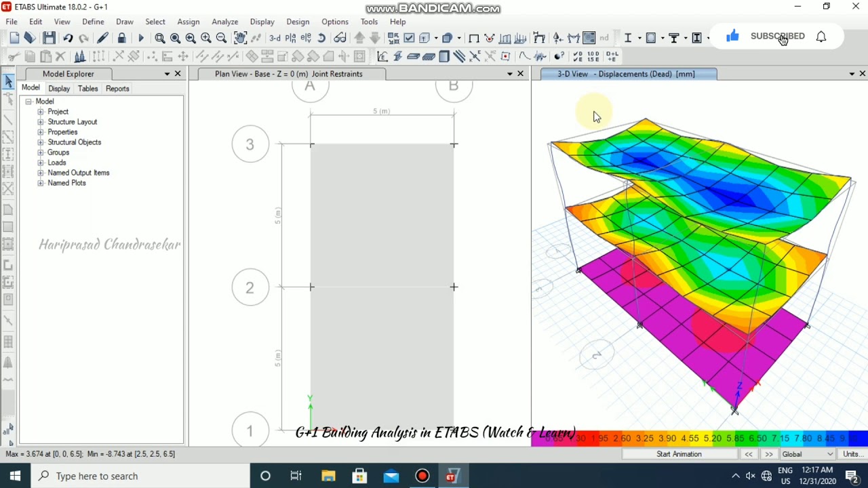Click the 'nd' toolbar icon

tap(604, 39)
